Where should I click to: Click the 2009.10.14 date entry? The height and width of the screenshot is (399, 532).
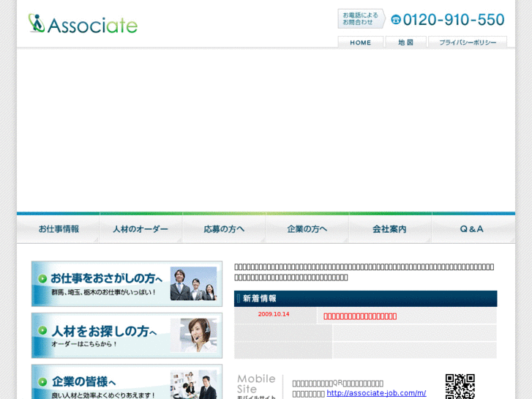pyautogui.click(x=274, y=314)
